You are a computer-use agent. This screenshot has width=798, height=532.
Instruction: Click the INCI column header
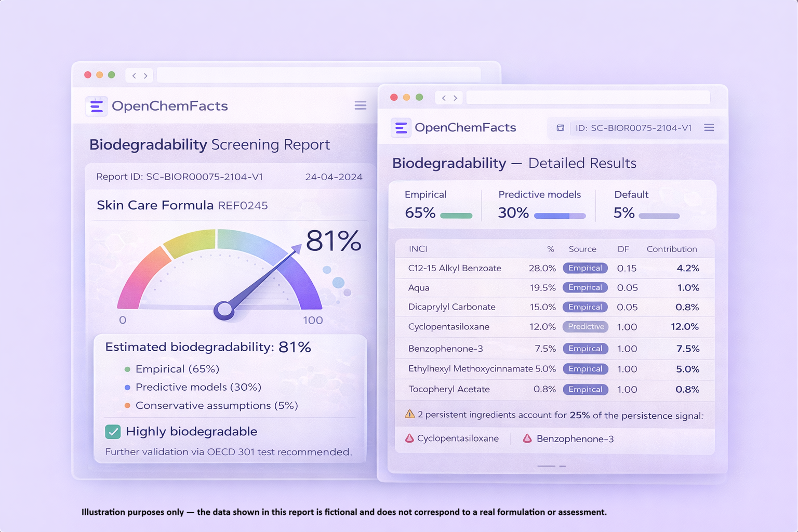pos(418,249)
